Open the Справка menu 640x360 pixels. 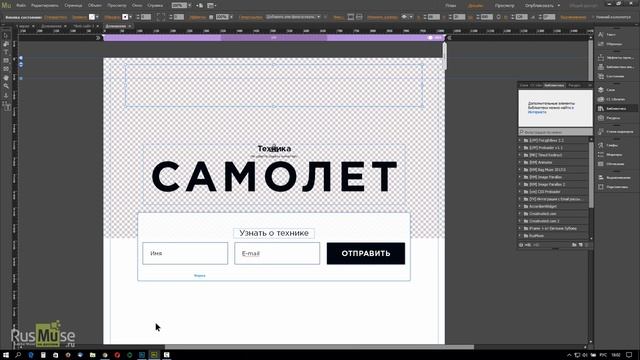(155, 6)
